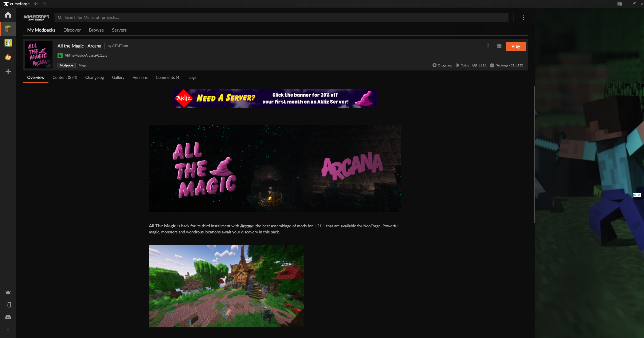Image resolution: width=644 pixels, height=338 pixels.
Task: Open the create server icon next to Play
Action: coord(499,46)
